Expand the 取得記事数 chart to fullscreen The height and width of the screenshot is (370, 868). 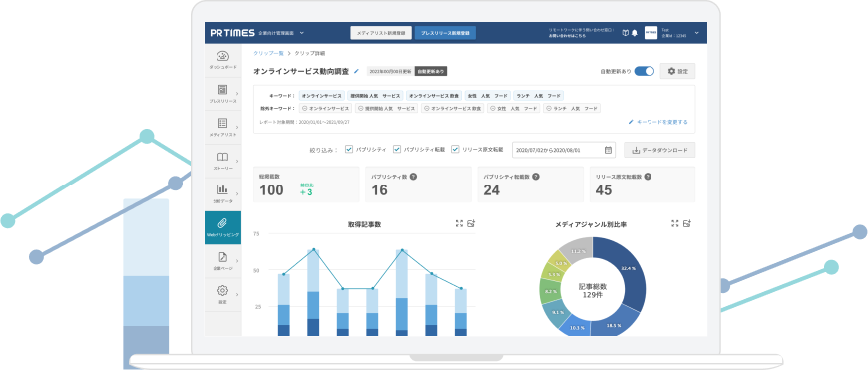[459, 223]
